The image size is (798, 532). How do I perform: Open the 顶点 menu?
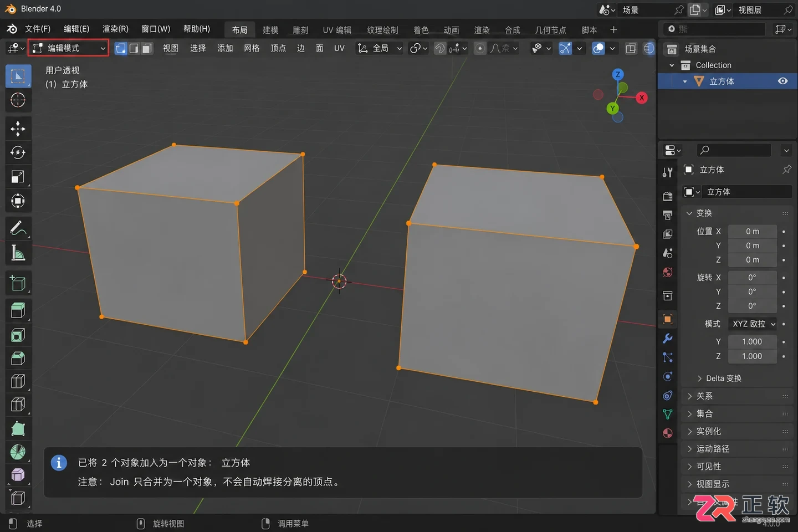coord(278,49)
